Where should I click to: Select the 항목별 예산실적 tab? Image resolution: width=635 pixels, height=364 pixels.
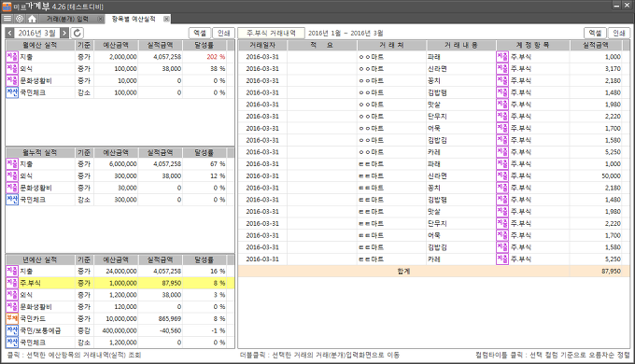click(134, 19)
